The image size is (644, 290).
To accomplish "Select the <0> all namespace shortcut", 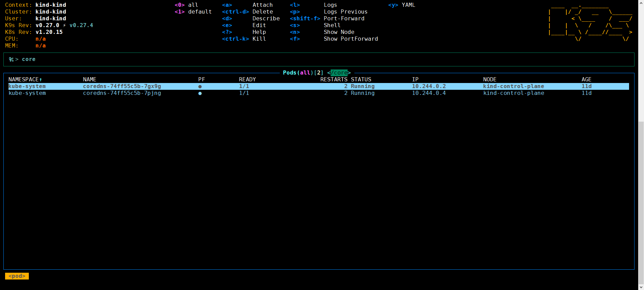I will click(x=186, y=5).
